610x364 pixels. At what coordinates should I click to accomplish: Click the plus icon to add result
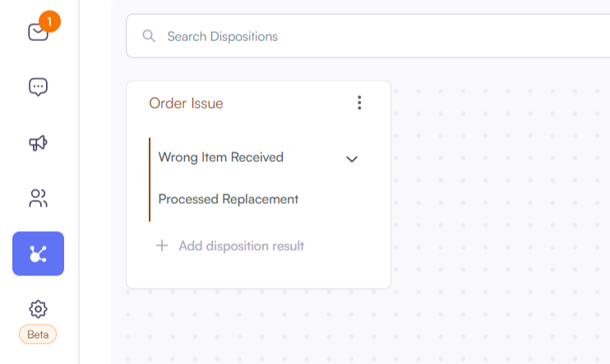(162, 246)
